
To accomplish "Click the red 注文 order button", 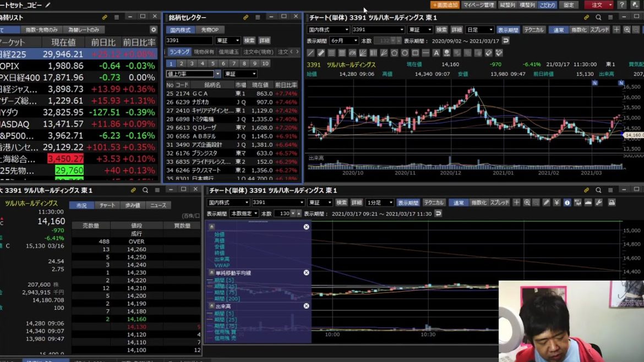I will pyautogui.click(x=599, y=5).
